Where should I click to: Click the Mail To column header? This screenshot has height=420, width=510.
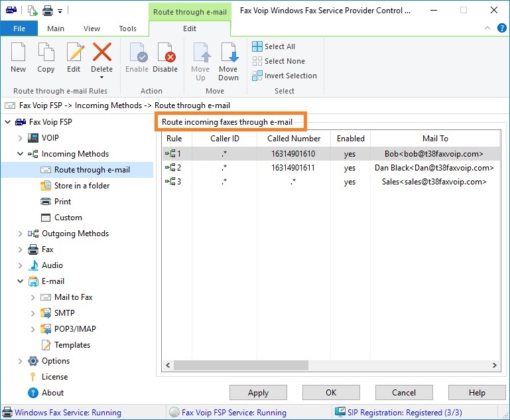tap(435, 139)
